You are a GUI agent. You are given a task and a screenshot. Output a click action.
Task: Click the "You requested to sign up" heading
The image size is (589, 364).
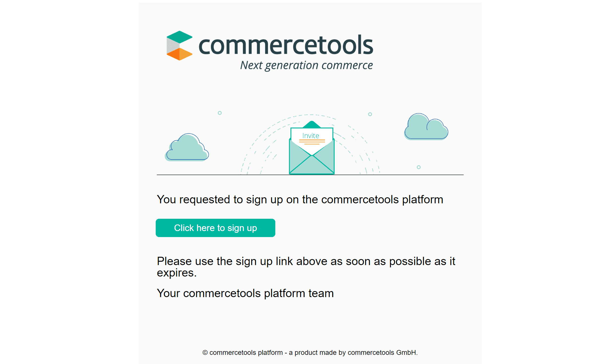click(x=300, y=200)
